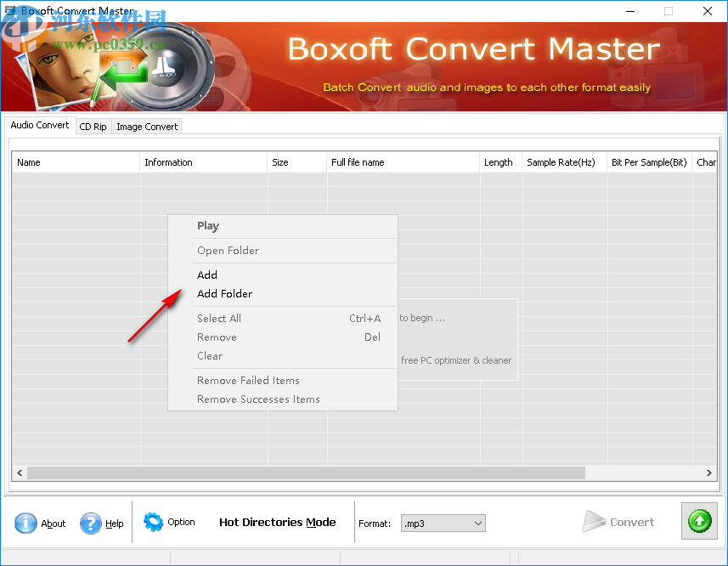Click the About info icon
The width and height of the screenshot is (728, 566).
pos(25,524)
